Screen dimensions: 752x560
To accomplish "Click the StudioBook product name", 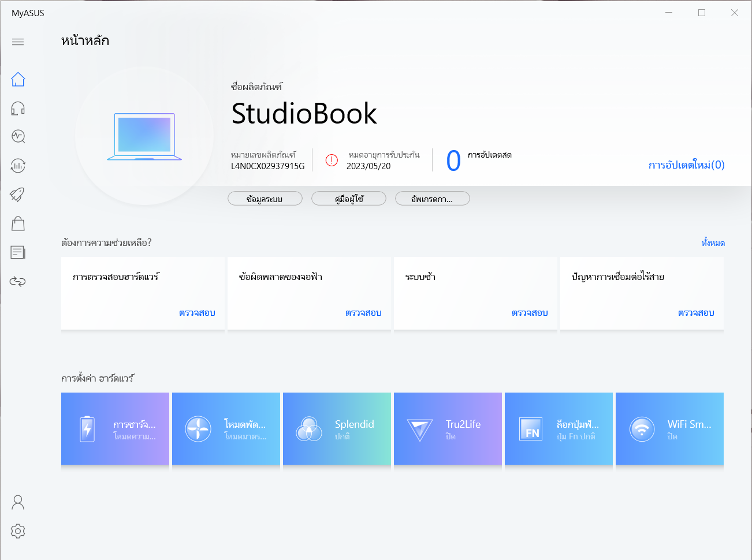I will point(304,114).
